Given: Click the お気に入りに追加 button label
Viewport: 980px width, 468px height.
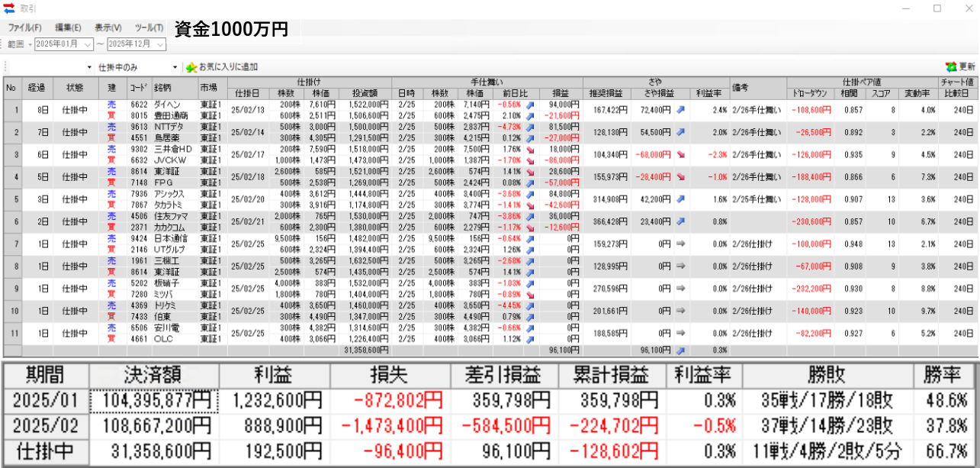Looking at the screenshot, I should [x=228, y=67].
